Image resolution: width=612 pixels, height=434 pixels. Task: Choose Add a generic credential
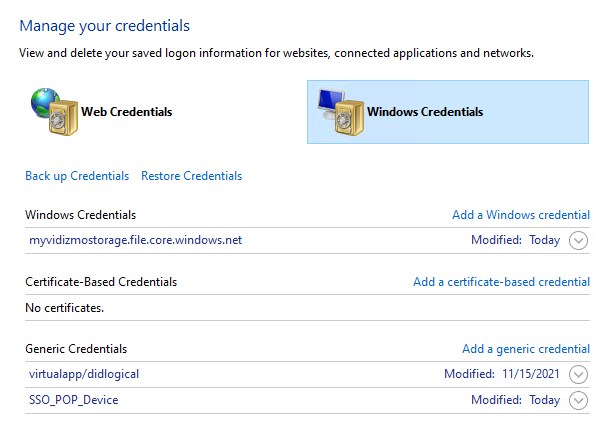coord(525,349)
